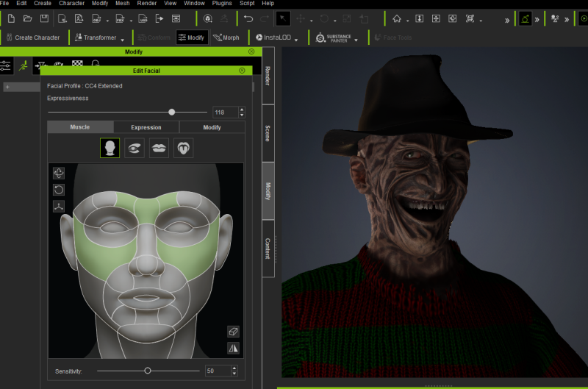The height and width of the screenshot is (389, 588).
Task: Click the FBX export icon
Action: [120, 18]
